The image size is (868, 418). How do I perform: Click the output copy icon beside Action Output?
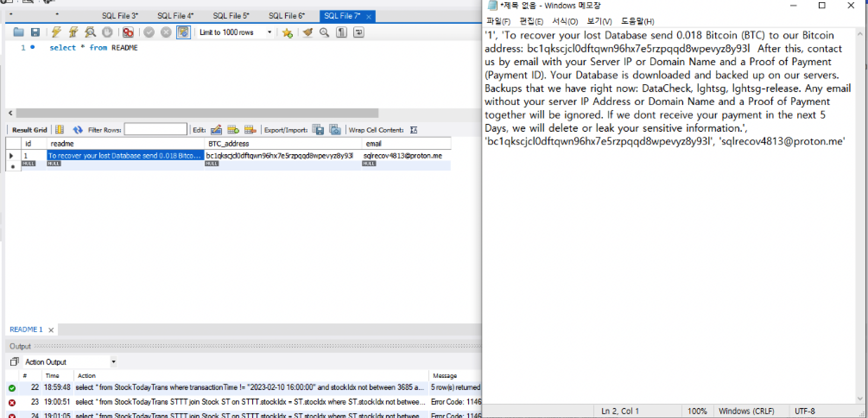tap(15, 361)
